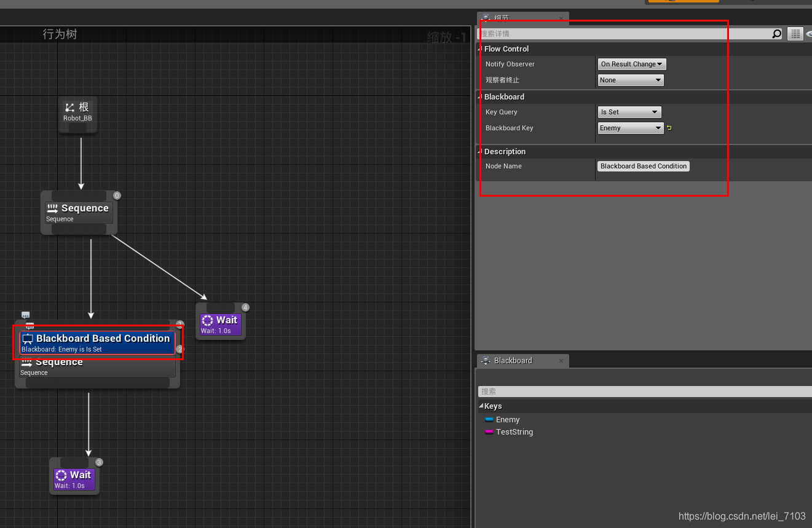Select the Blackboard Based Condition chalkboard icon
The height and width of the screenshot is (528, 812).
point(28,338)
